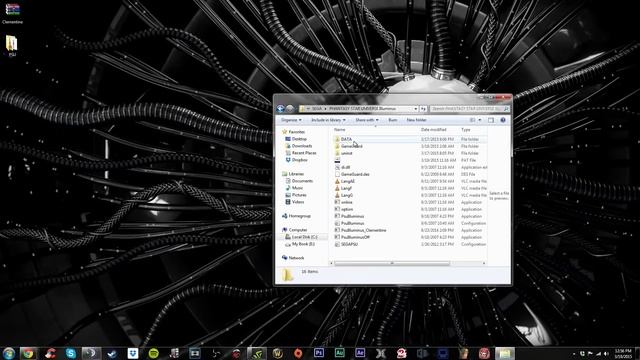Open Desktop in the Favorites list
Viewport: 640px width, 360px height.
[x=299, y=139]
